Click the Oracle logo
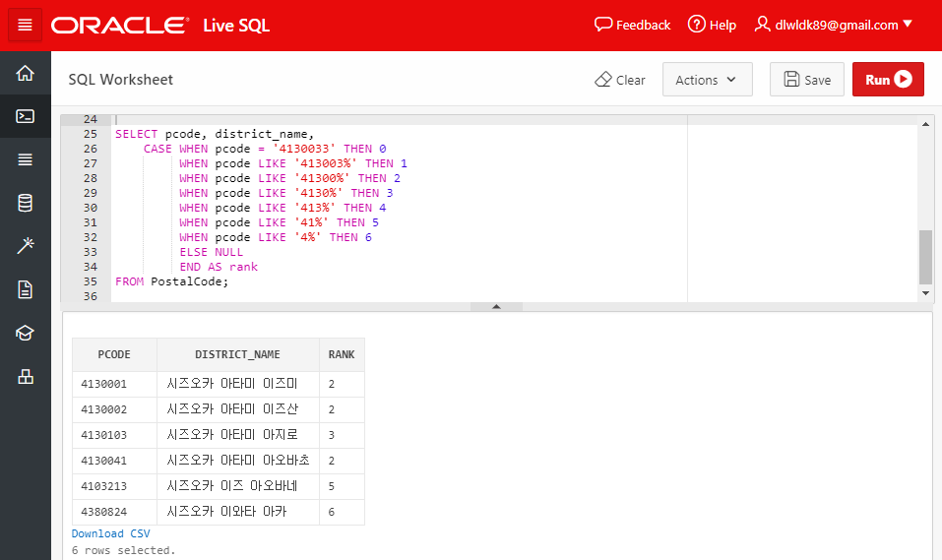Image resolution: width=942 pixels, height=560 pixels. click(x=120, y=26)
